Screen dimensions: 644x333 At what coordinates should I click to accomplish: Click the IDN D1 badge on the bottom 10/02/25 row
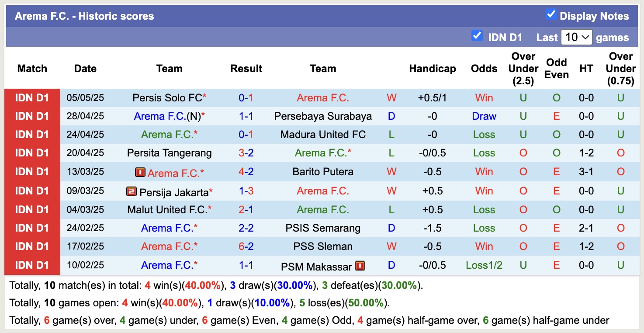point(32,265)
